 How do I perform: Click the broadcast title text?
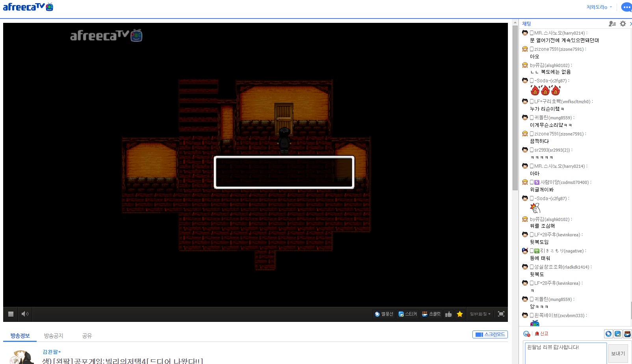pyautogui.click(x=123, y=361)
